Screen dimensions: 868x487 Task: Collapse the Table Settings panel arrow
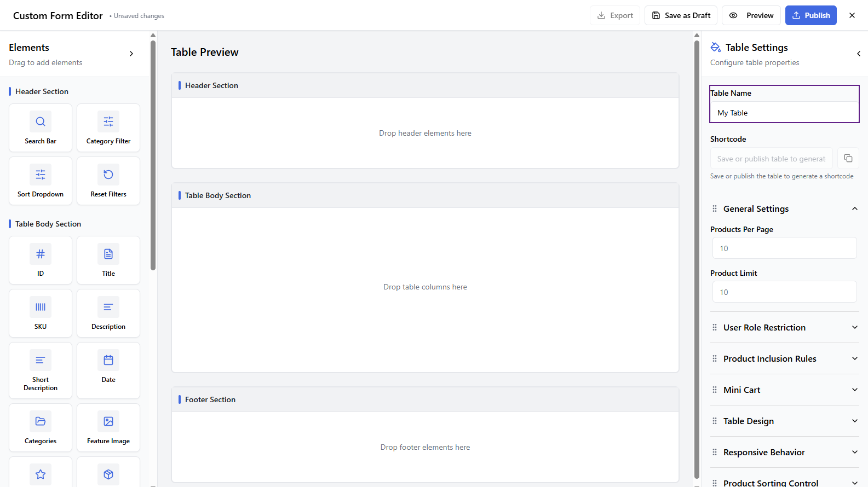858,54
